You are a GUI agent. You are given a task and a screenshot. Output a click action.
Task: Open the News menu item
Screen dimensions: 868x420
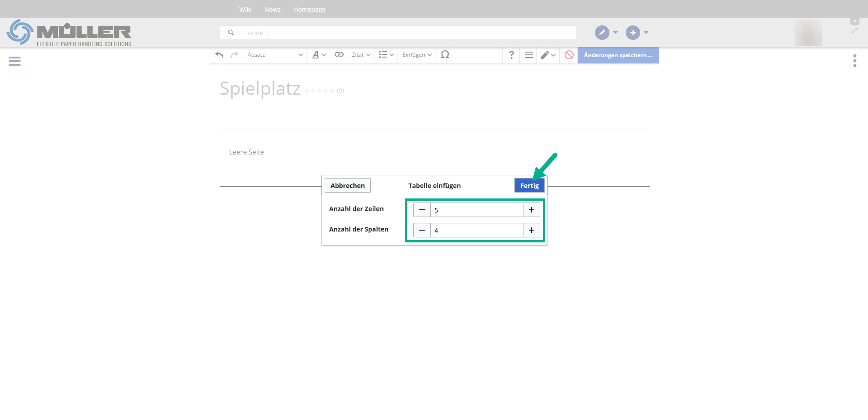click(272, 10)
